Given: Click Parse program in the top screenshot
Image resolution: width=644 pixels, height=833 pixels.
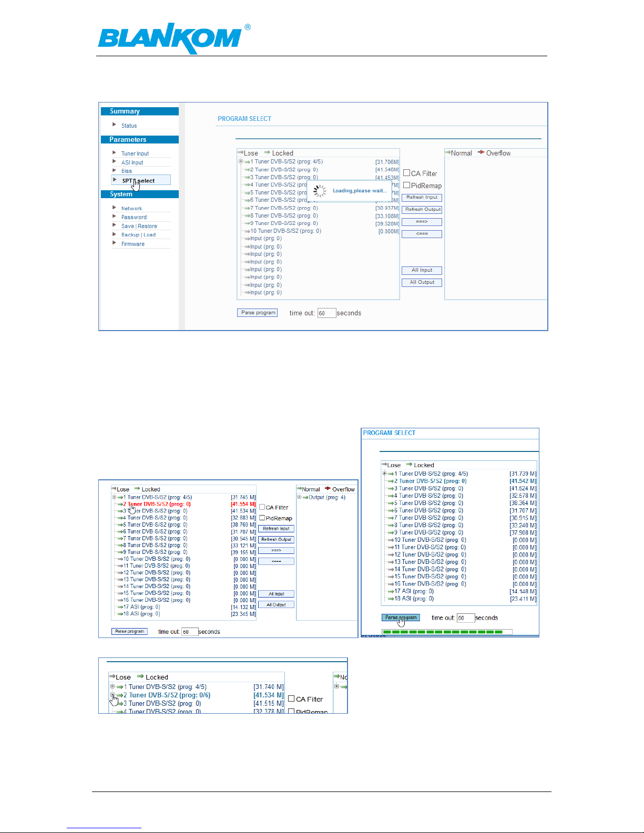Looking at the screenshot, I should [258, 313].
